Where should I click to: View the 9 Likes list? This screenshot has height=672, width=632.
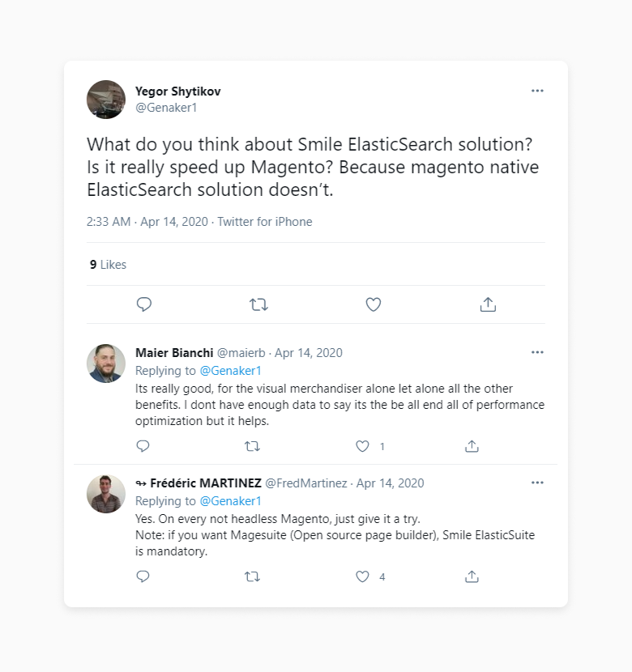pyautogui.click(x=107, y=265)
